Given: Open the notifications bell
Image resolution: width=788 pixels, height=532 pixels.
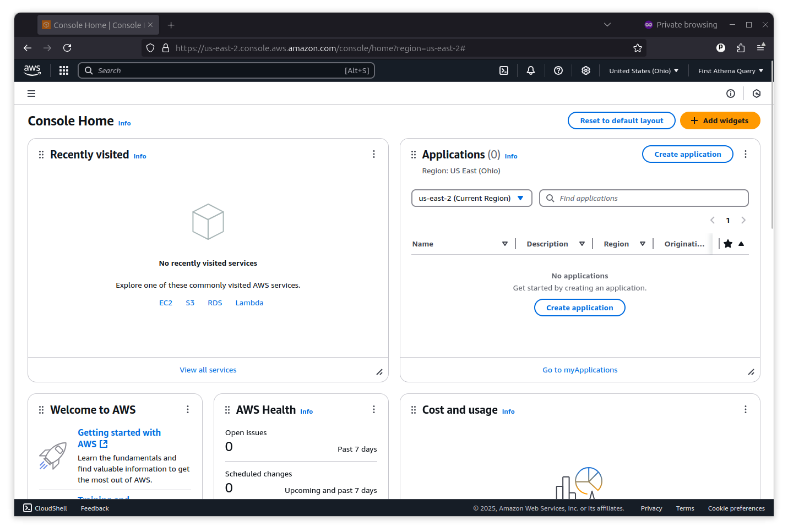Looking at the screenshot, I should pyautogui.click(x=530, y=70).
